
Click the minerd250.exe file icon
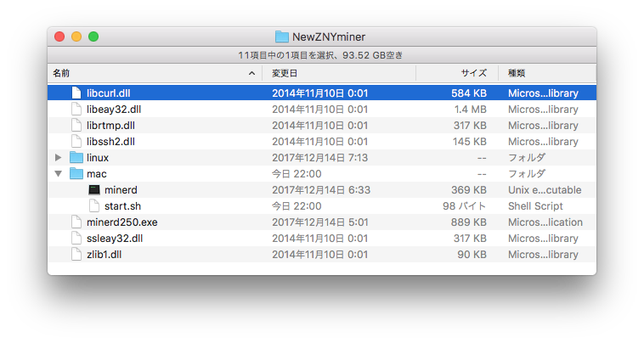[76, 222]
